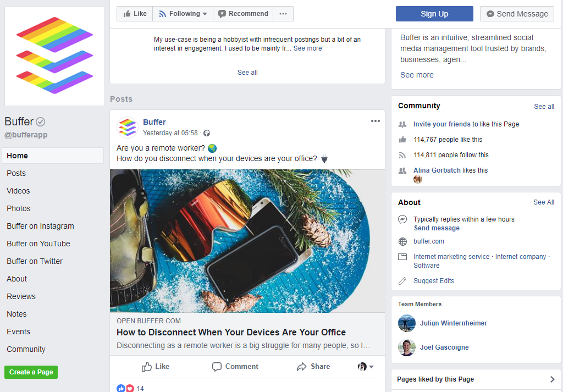Click the Recommend speech bubble button
This screenshot has height=392, width=563.
[243, 14]
